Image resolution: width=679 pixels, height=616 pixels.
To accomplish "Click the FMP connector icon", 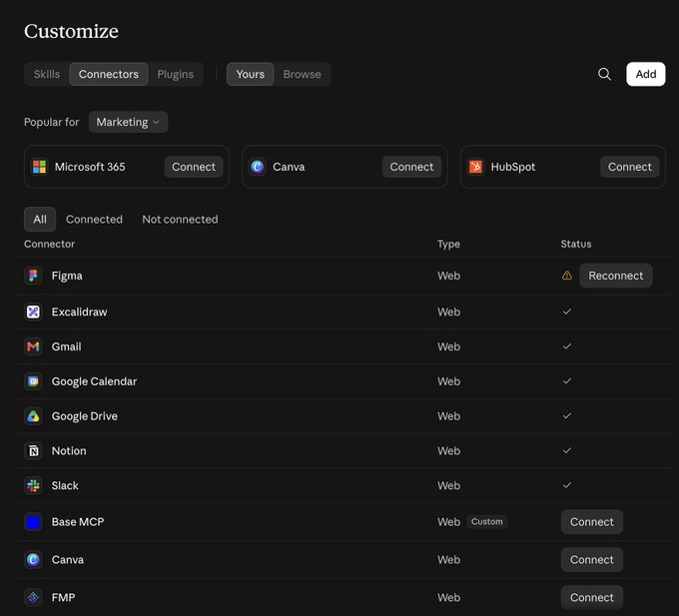I will click(33, 597).
